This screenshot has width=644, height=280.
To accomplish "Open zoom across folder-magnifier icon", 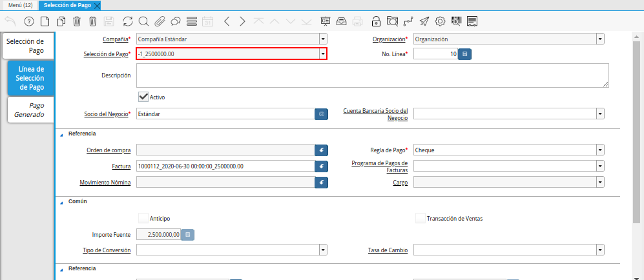I will pos(393,21).
